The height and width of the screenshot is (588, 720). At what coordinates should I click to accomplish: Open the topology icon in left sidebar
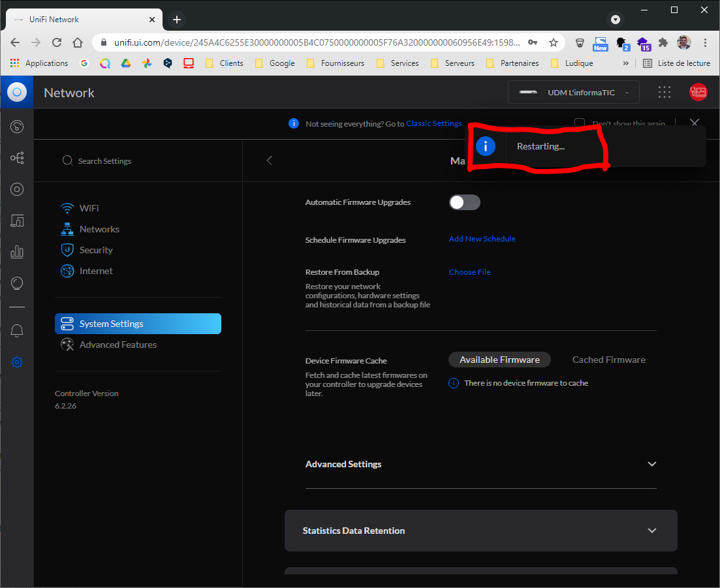[x=17, y=158]
